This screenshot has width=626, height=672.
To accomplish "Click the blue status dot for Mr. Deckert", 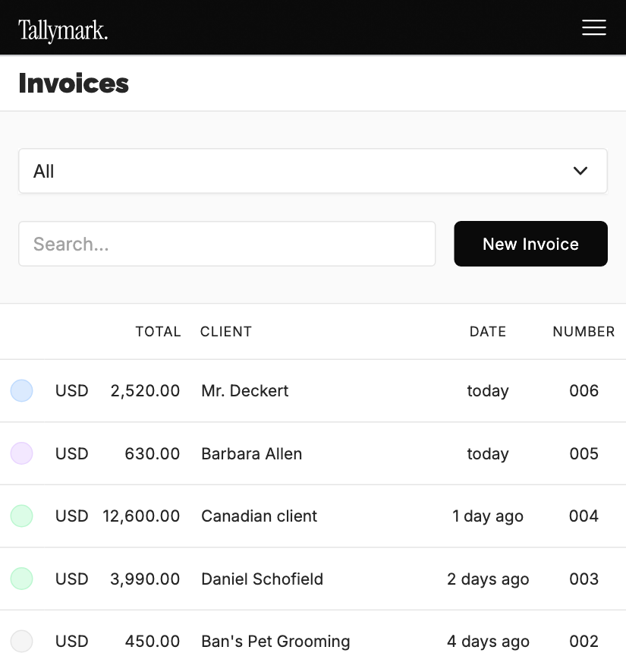I will tap(21, 390).
